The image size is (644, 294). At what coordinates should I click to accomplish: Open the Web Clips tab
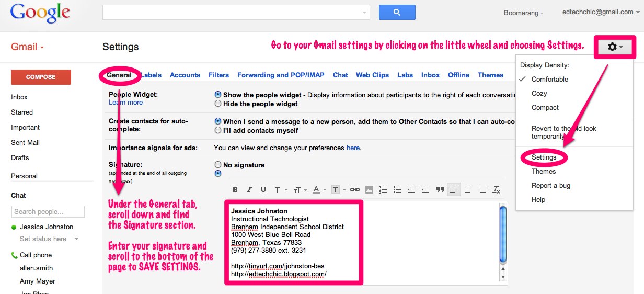(x=372, y=75)
